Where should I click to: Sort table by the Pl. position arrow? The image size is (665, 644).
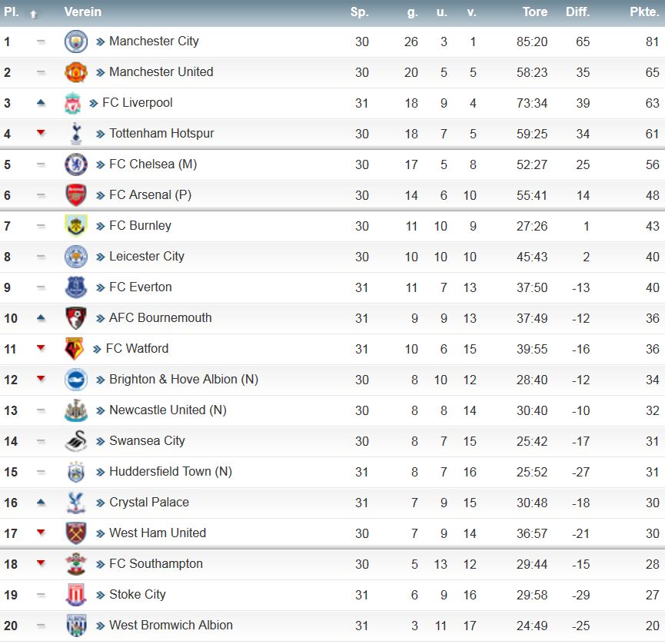(x=33, y=15)
